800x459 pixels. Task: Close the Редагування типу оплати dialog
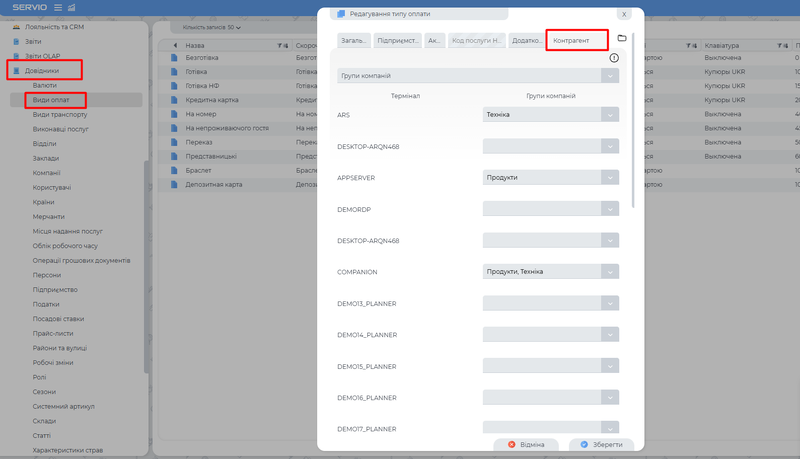[624, 14]
